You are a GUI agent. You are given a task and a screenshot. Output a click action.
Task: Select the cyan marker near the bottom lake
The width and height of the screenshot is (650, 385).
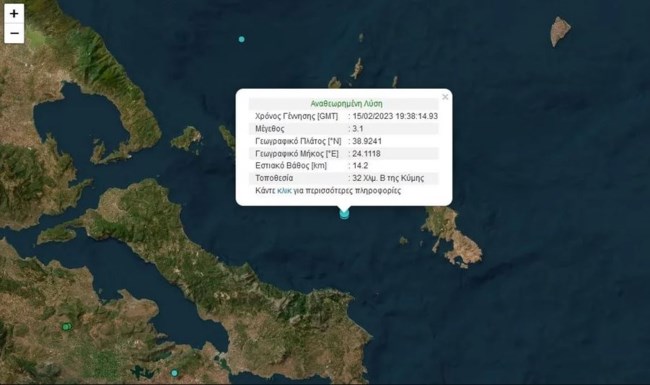coord(175,373)
